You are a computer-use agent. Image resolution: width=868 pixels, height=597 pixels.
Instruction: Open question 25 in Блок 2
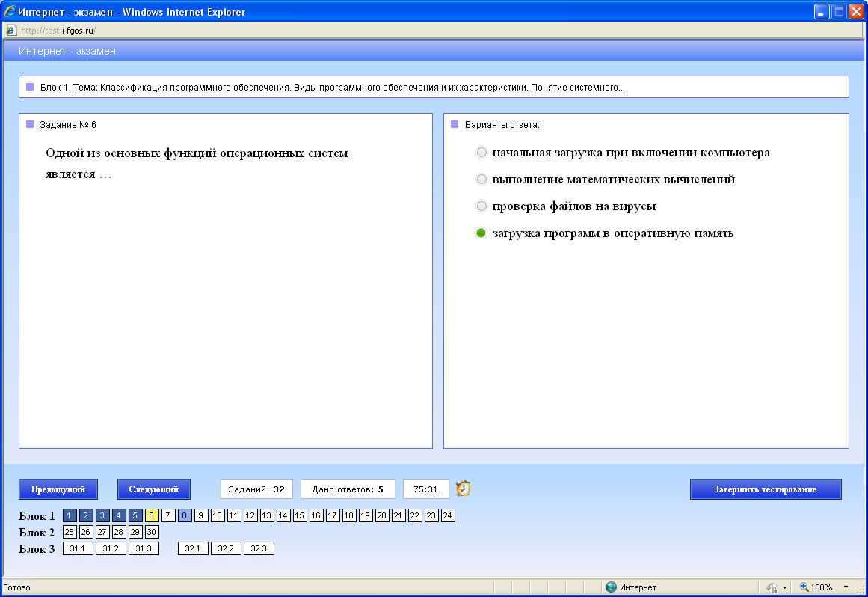click(x=70, y=532)
